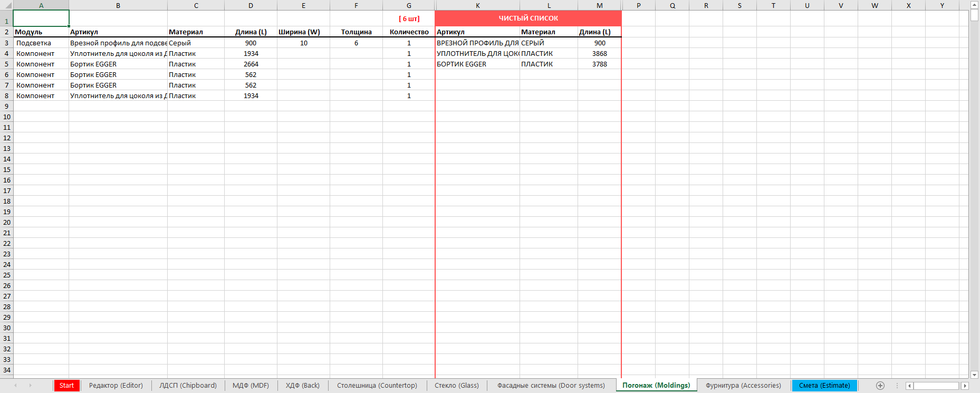
Task: Open the Start sheet tab
Action: 66,386
